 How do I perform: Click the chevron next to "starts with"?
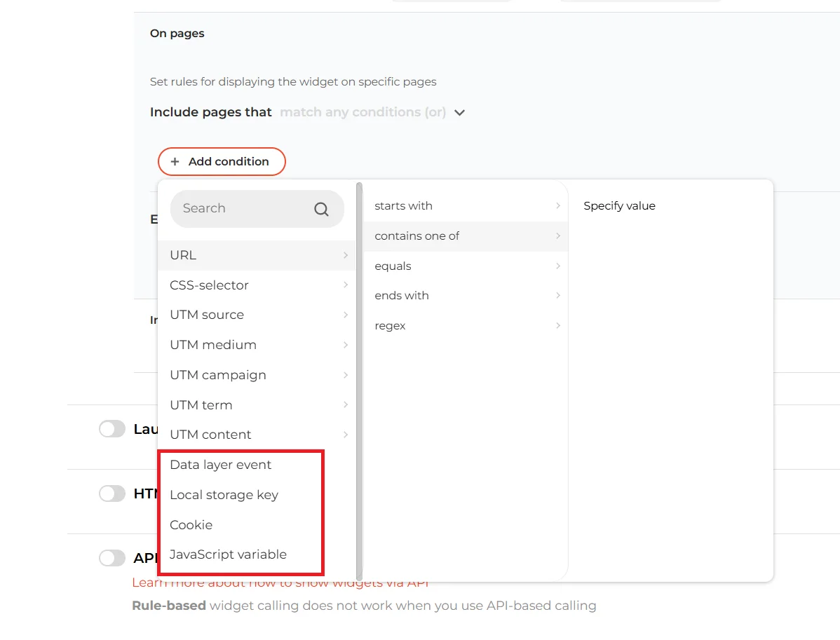point(557,205)
